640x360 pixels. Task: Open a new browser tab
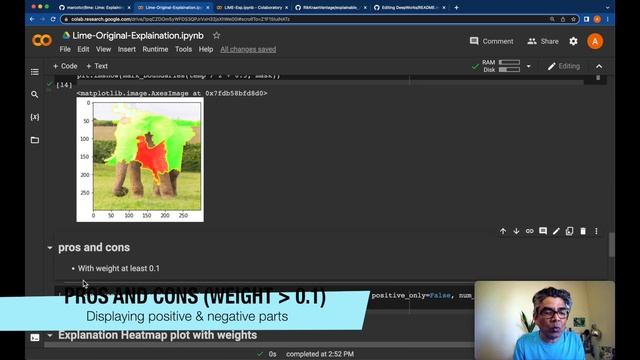pyautogui.click(x=456, y=7)
